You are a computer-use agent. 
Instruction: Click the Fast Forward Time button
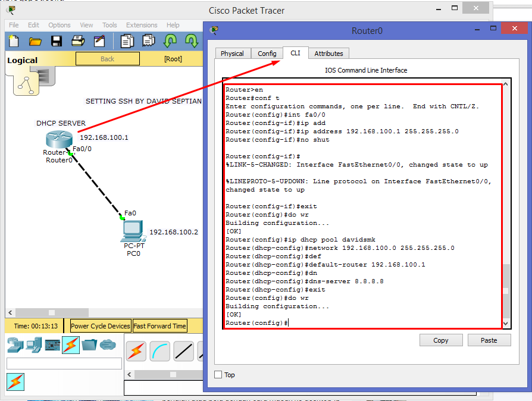159,325
